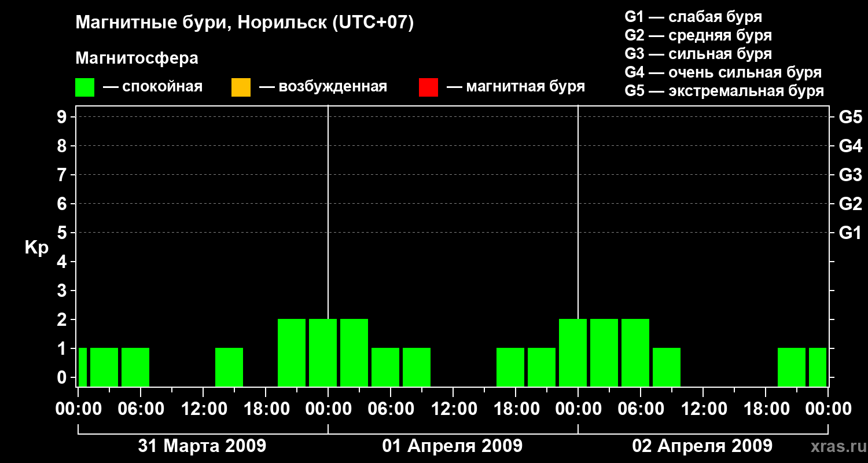This screenshot has width=868, height=463.
Task: Click the Kp 2 bar at 04:00 on 02 Апреля
Action: click(635, 352)
